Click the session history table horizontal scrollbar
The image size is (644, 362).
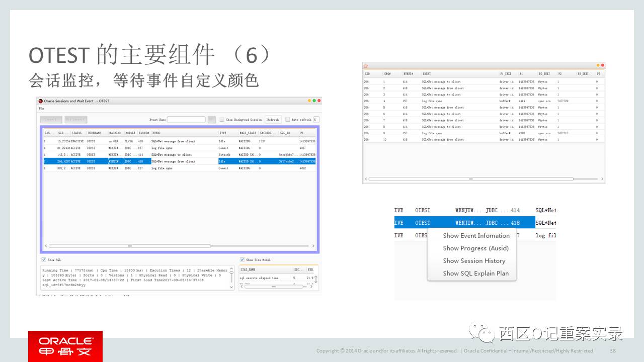(471, 179)
